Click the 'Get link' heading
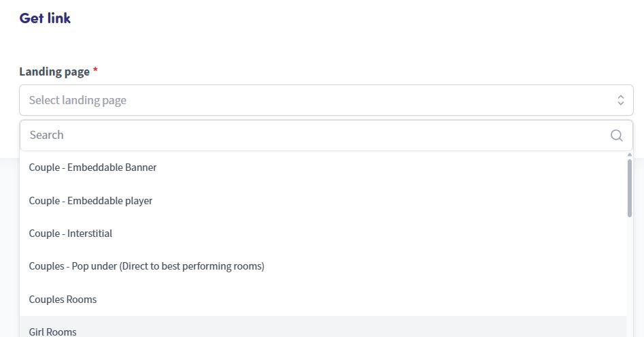The width and height of the screenshot is (644, 337). click(x=45, y=18)
